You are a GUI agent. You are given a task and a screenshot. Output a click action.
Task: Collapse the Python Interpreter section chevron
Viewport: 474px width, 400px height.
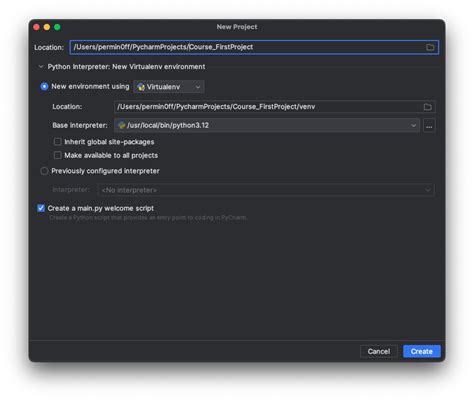(x=41, y=67)
